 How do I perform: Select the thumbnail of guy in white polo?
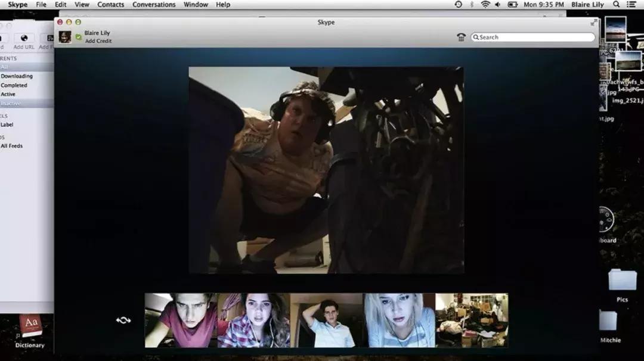tap(327, 320)
